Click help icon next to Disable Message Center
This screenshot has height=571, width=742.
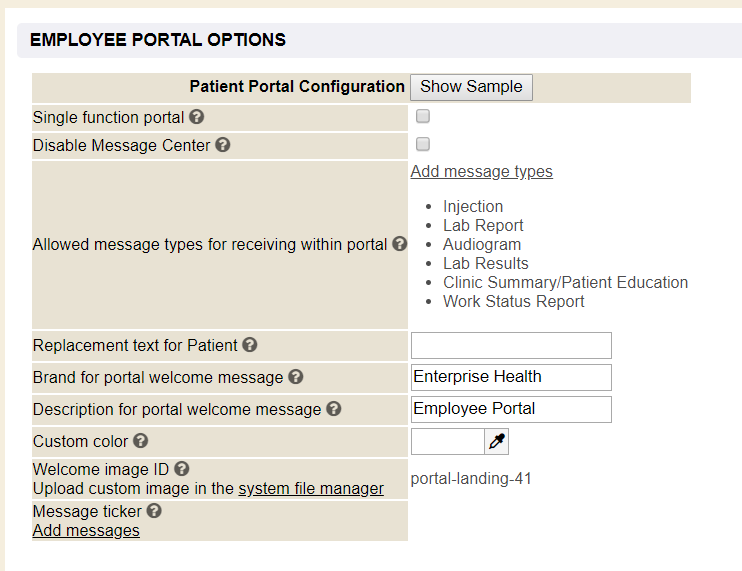(223, 145)
